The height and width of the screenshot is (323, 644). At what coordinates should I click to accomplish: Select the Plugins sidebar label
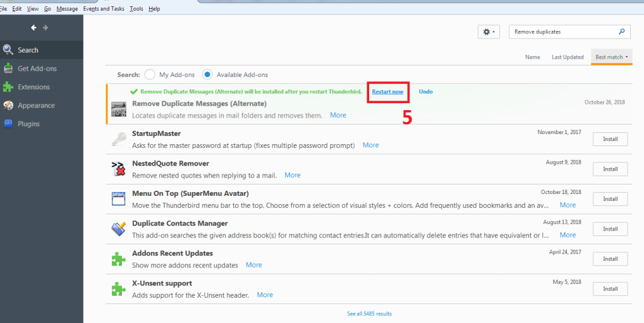[29, 124]
